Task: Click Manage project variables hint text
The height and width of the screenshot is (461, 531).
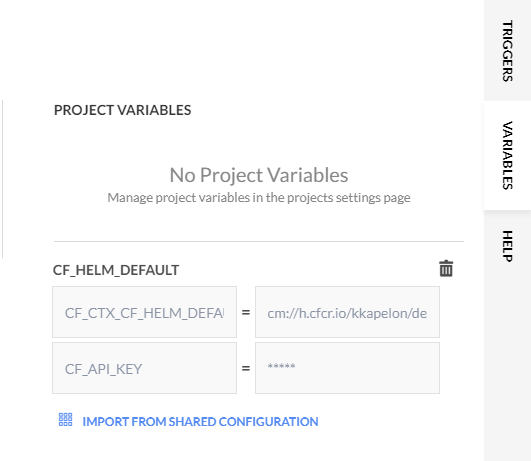Action: [259, 197]
